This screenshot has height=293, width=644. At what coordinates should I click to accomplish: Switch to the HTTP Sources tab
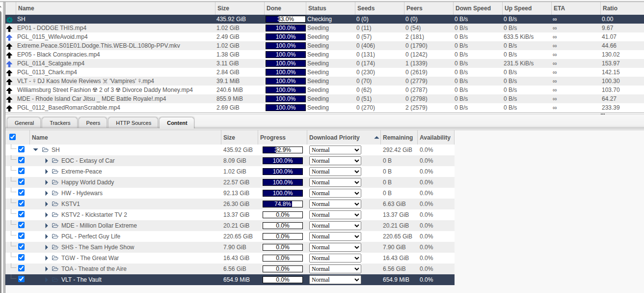tap(134, 123)
